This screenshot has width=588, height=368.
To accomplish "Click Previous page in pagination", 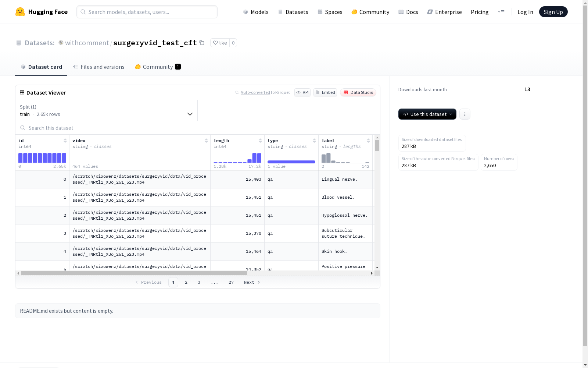I will coord(148,282).
